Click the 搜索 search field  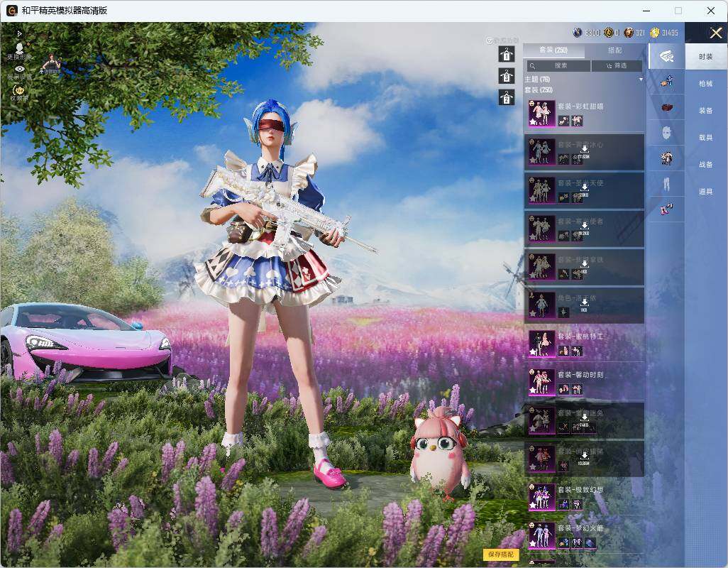(558, 66)
